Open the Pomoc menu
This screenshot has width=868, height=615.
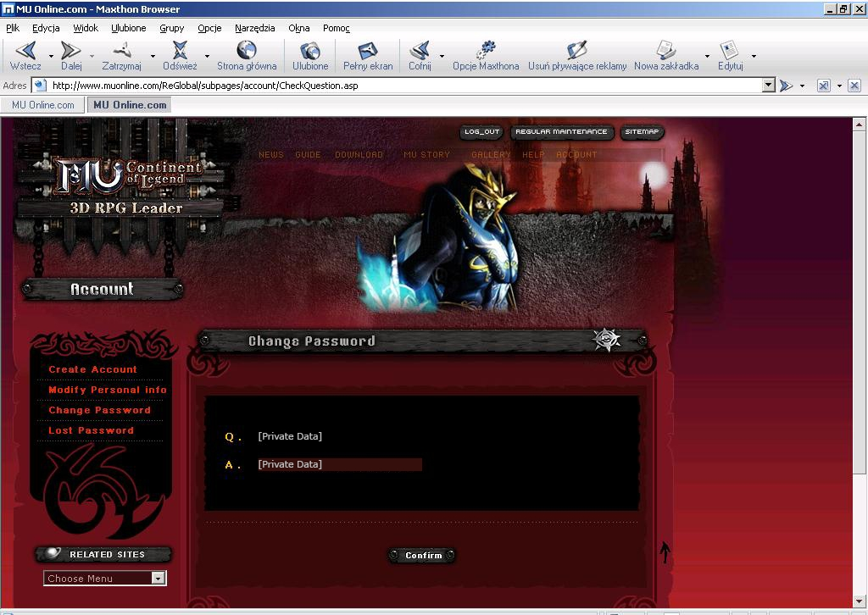pos(336,28)
